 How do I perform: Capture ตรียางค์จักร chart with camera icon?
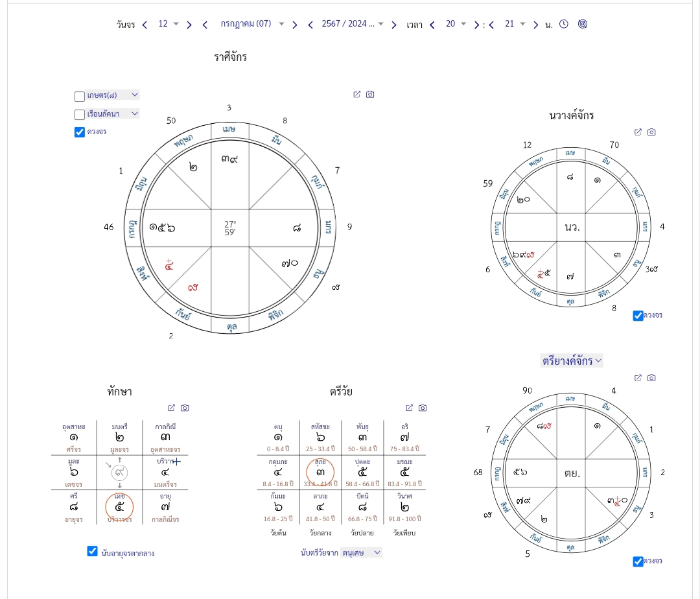[651, 377]
